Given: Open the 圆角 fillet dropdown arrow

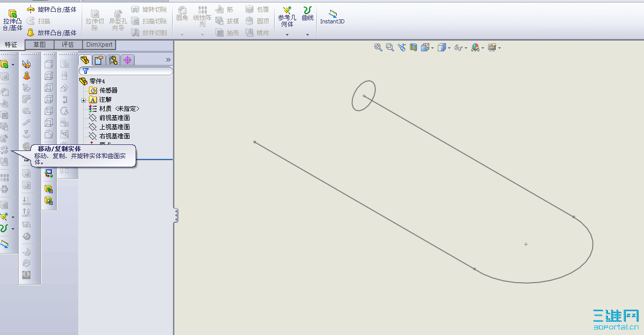Looking at the screenshot, I should click(182, 35).
